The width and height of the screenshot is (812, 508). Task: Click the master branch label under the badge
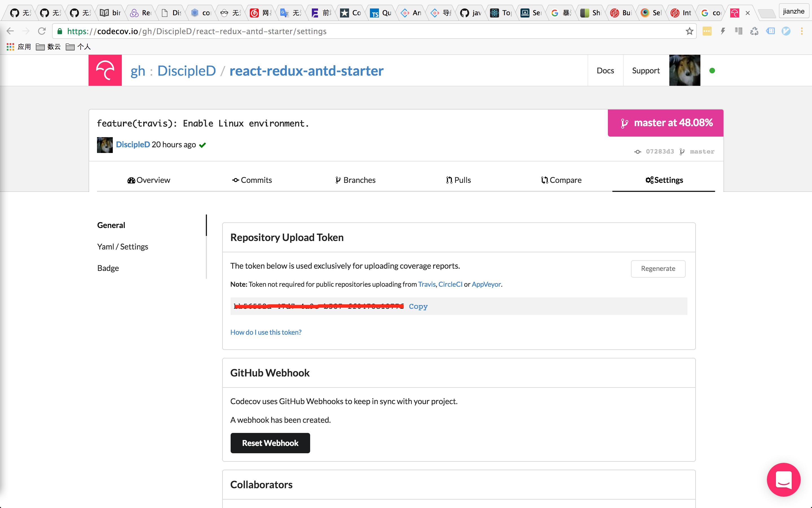(x=702, y=152)
